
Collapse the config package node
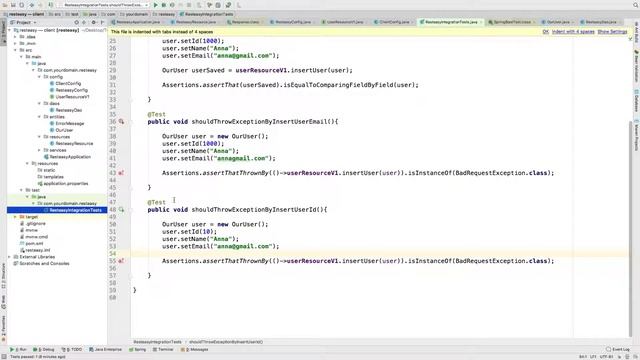pos(40,77)
